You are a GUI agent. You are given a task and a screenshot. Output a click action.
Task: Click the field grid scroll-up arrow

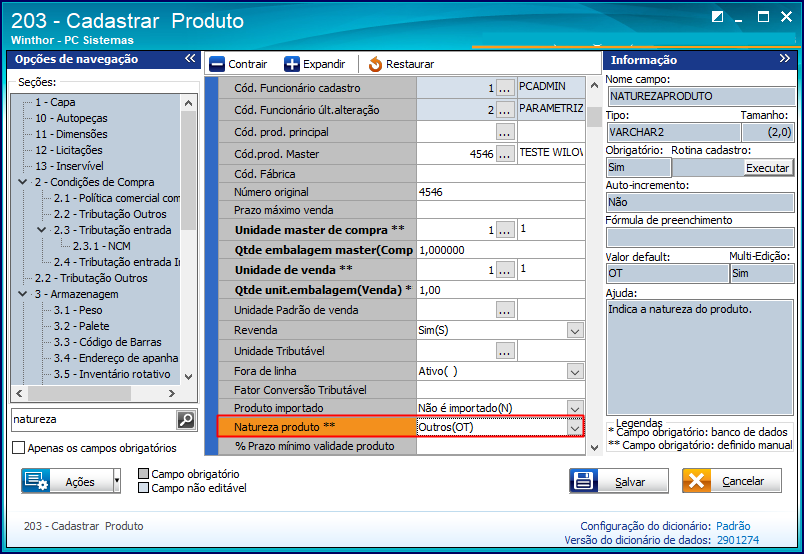(594, 85)
